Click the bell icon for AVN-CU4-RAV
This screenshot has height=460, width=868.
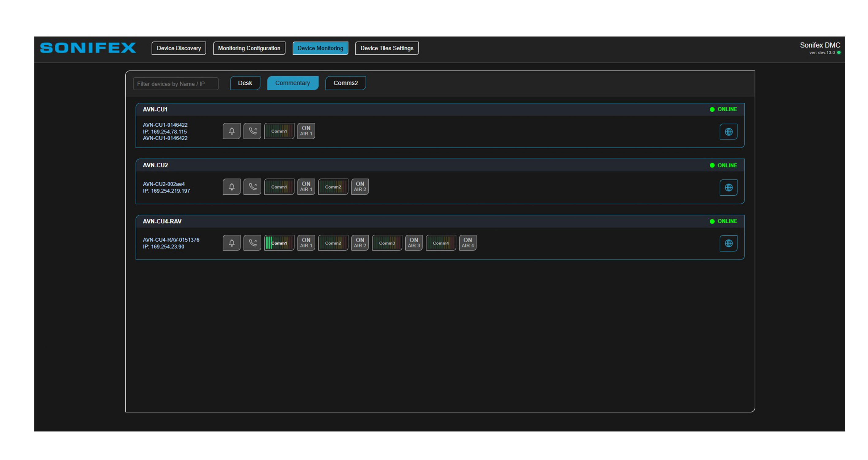tap(232, 243)
